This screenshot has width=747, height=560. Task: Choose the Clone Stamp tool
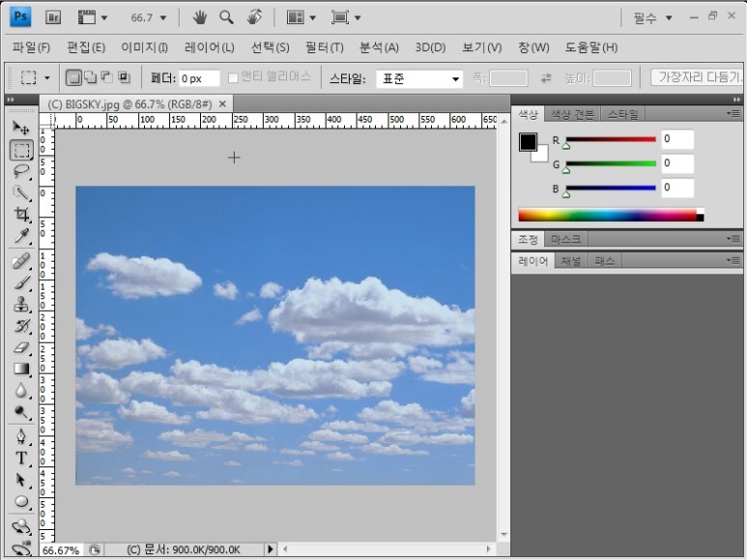pyautogui.click(x=20, y=304)
